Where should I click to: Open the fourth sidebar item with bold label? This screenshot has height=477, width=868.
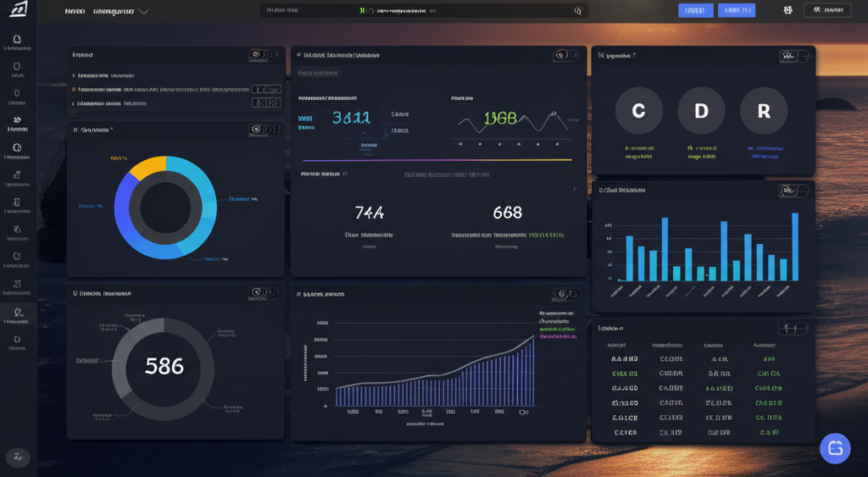tap(18, 124)
